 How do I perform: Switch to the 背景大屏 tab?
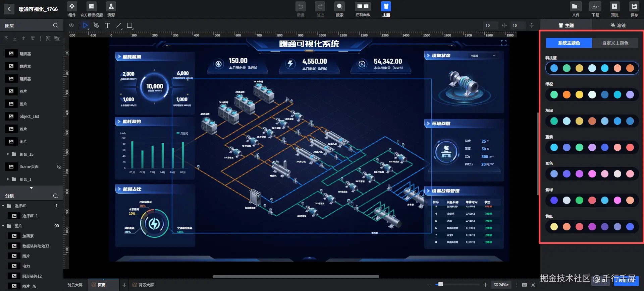[143, 285]
